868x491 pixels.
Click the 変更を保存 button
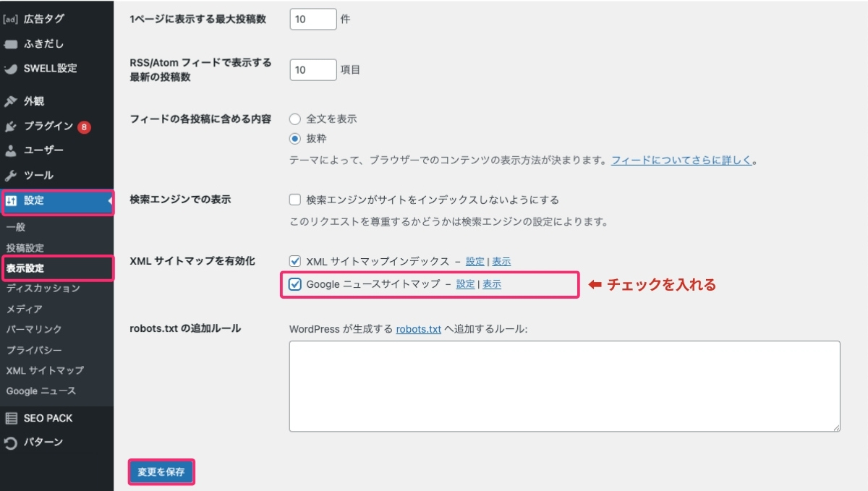pyautogui.click(x=161, y=471)
